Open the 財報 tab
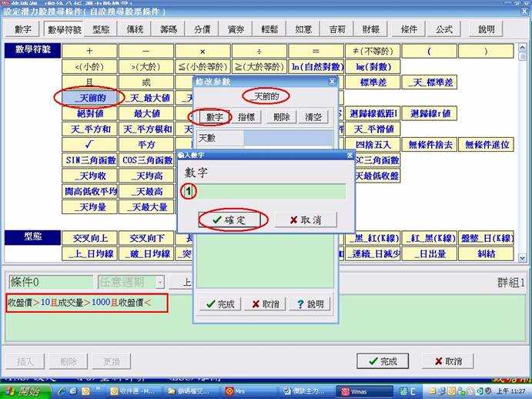Image resolution: width=532 pixels, height=399 pixels. [370, 29]
